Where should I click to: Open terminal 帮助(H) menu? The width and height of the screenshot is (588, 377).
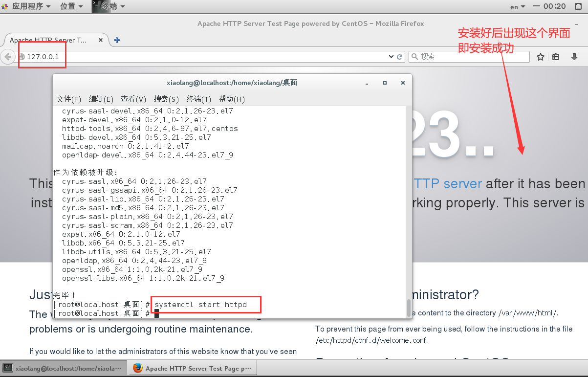click(232, 99)
